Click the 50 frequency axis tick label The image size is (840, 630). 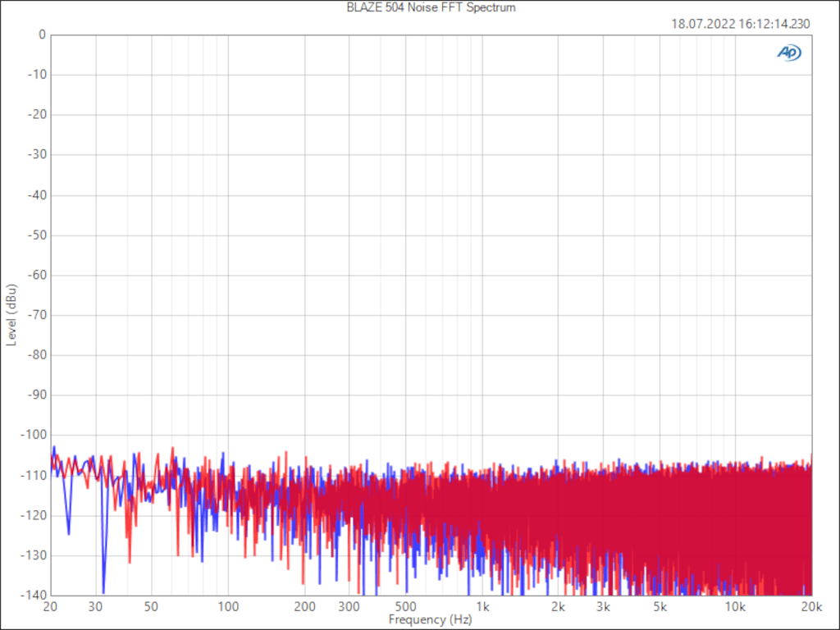tap(151, 607)
